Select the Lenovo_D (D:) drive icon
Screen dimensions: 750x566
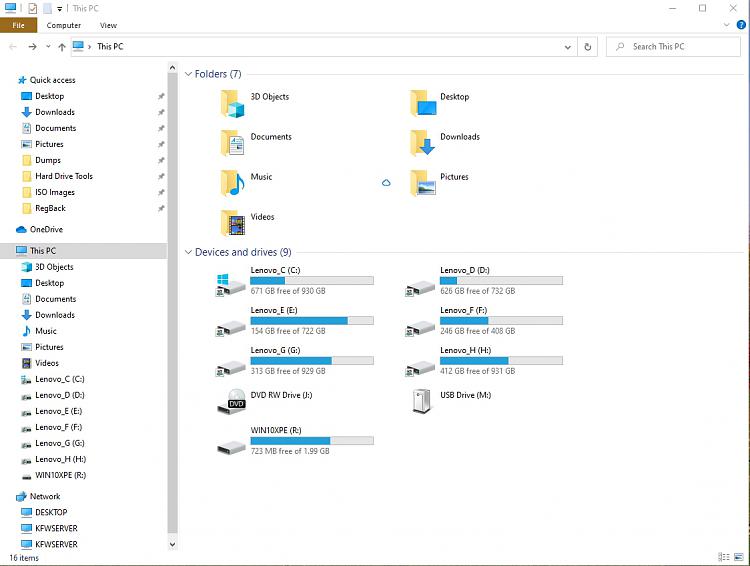(420, 288)
